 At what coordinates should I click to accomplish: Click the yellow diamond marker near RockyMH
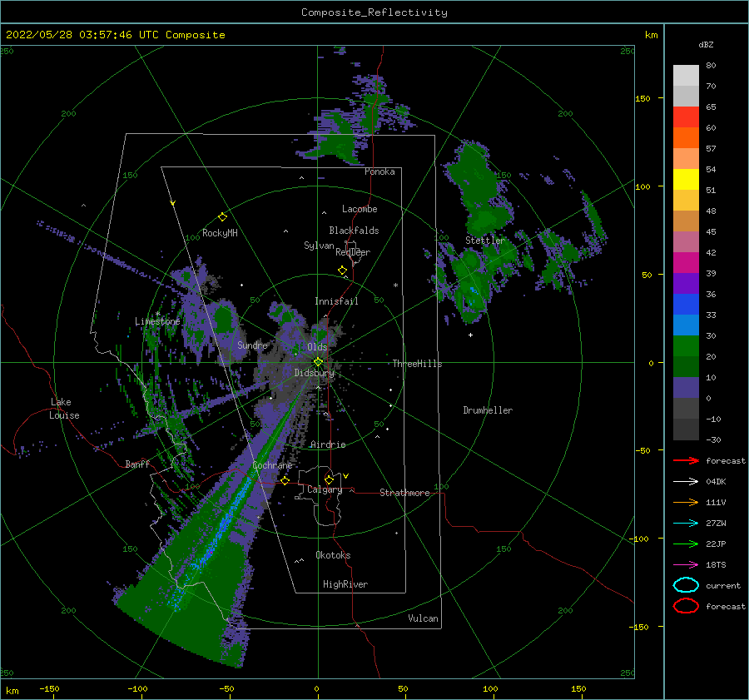tap(222, 217)
